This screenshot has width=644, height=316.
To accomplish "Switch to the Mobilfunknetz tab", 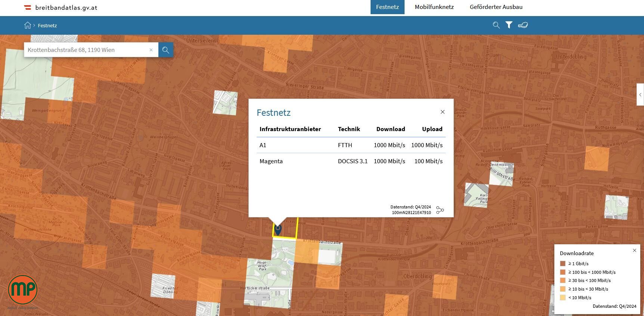I will [434, 7].
